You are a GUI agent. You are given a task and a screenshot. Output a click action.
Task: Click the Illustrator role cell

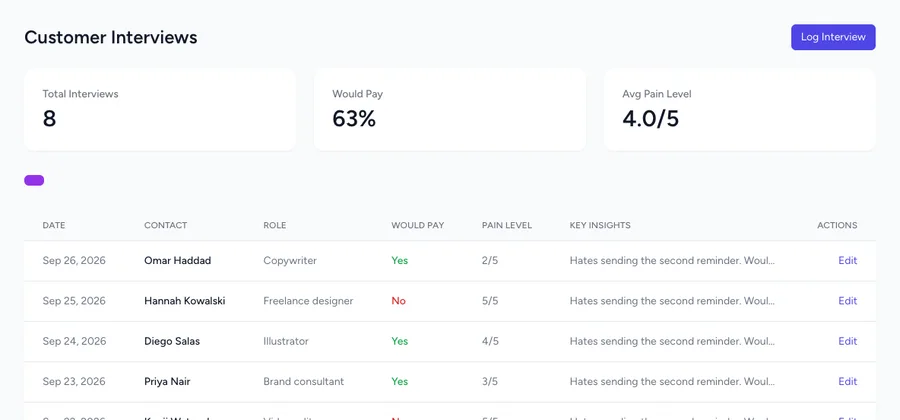coord(286,341)
